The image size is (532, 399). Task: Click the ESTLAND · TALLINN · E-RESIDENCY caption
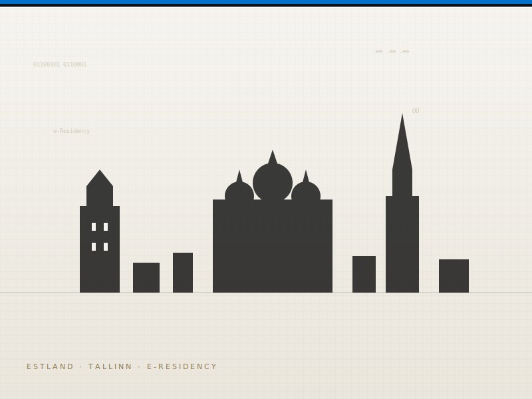click(122, 366)
